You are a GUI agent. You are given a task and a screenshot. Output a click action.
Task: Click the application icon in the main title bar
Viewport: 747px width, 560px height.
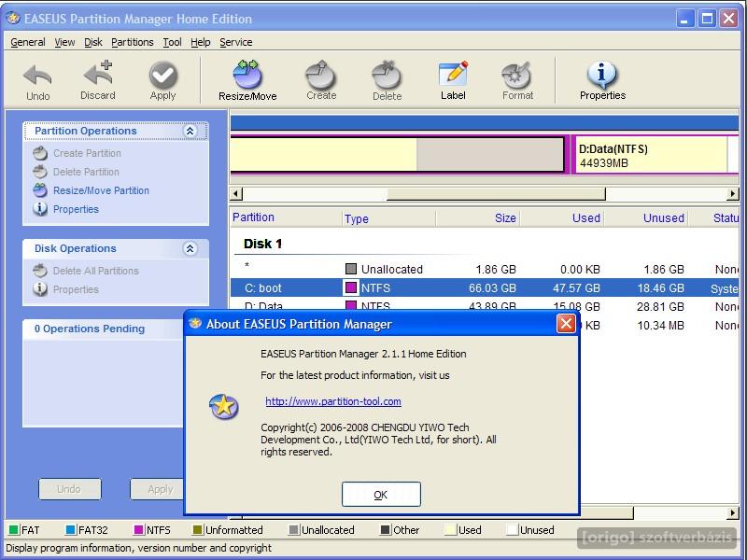(13, 19)
